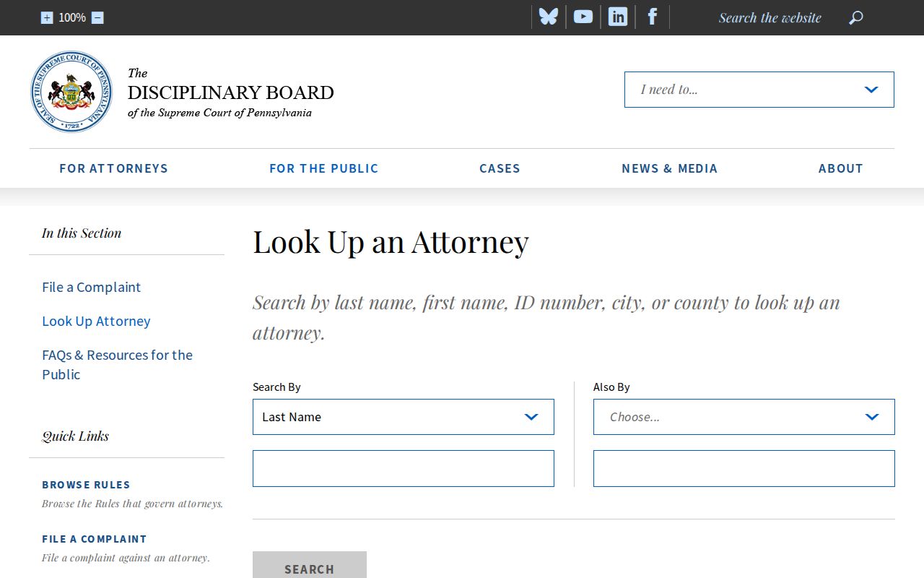Open the For the Public menu

324,168
